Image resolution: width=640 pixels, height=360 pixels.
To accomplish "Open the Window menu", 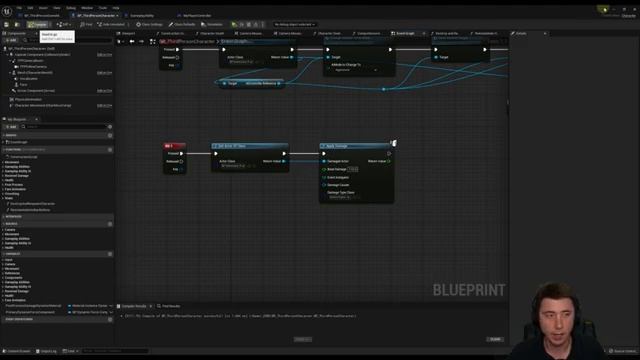I will coord(87,8).
